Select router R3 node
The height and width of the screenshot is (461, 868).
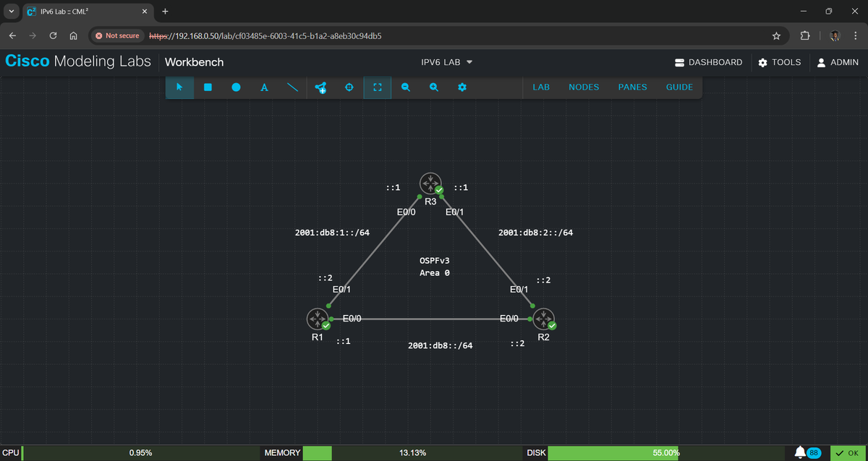[x=430, y=184]
